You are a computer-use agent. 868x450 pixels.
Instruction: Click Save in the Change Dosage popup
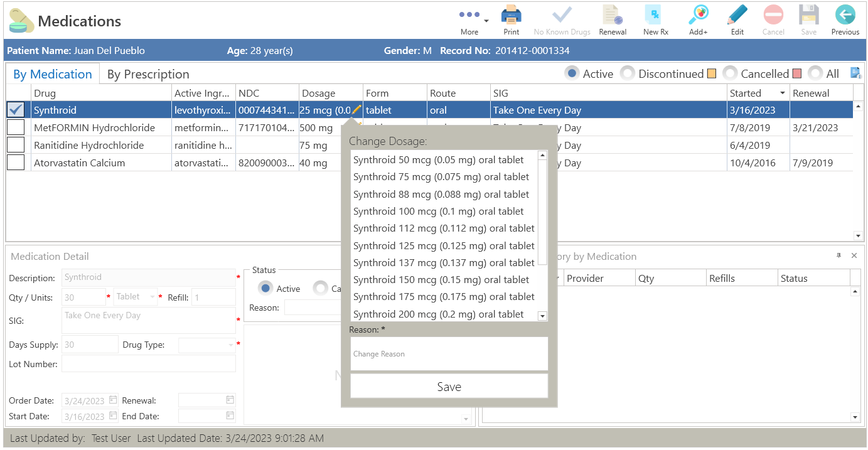click(449, 387)
